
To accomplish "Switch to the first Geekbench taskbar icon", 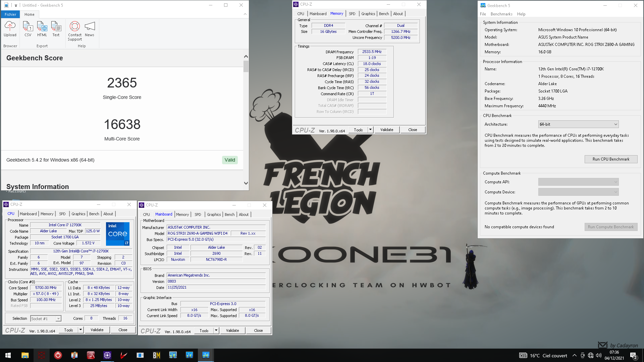I will (x=173, y=355).
